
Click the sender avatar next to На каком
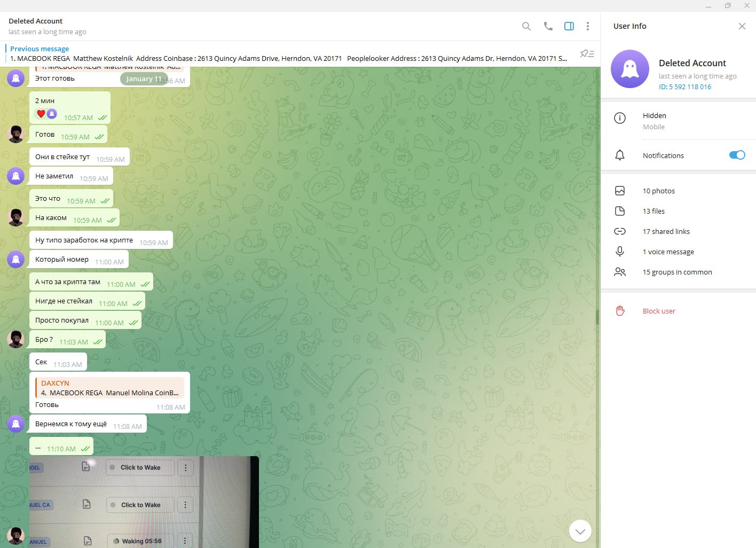coord(16,217)
